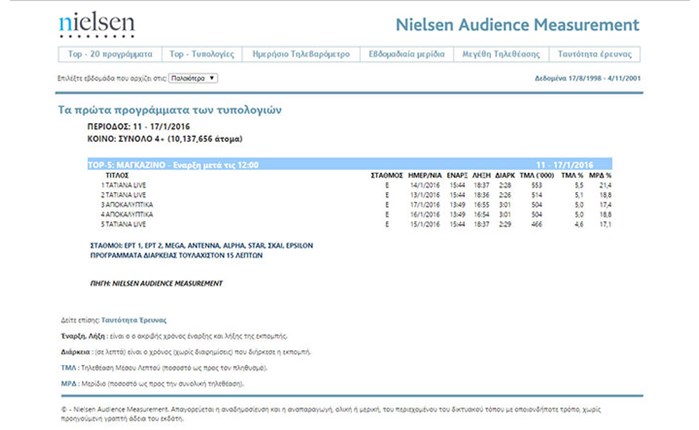699x430 pixels.
Task: Open the Top - 20 προγράμματα tab
Action: point(110,54)
